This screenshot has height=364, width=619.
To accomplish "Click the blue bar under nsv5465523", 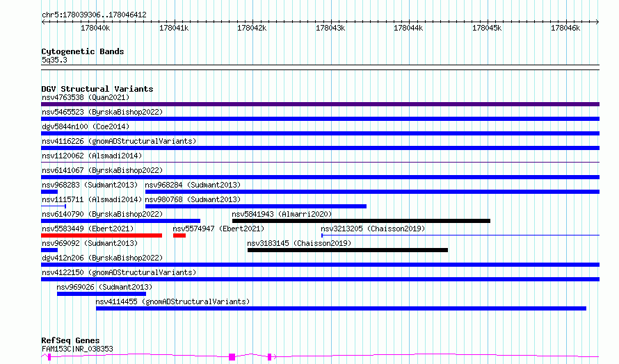I will [x=320, y=119].
